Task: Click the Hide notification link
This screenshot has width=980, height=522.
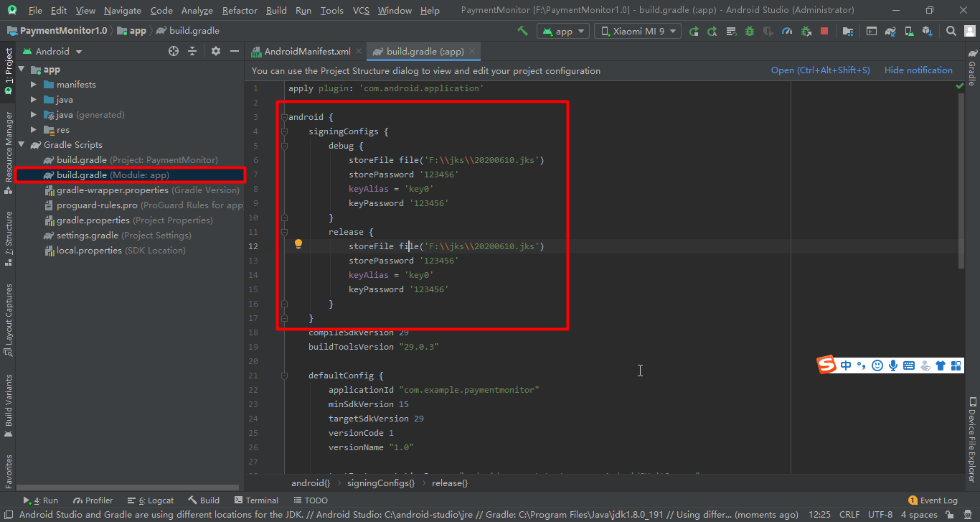Action: pyautogui.click(x=918, y=70)
